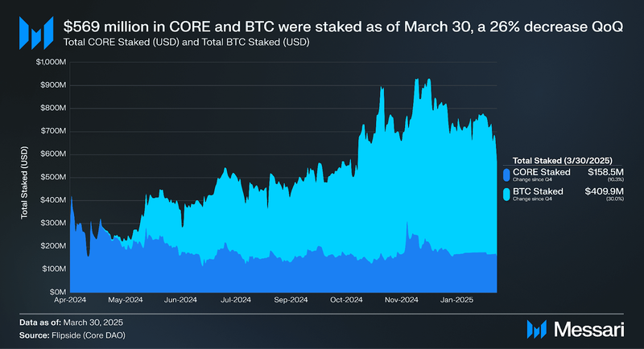This screenshot has width=644, height=349.
Task: Click the May-2024 x-axis label
Action: click(x=126, y=300)
